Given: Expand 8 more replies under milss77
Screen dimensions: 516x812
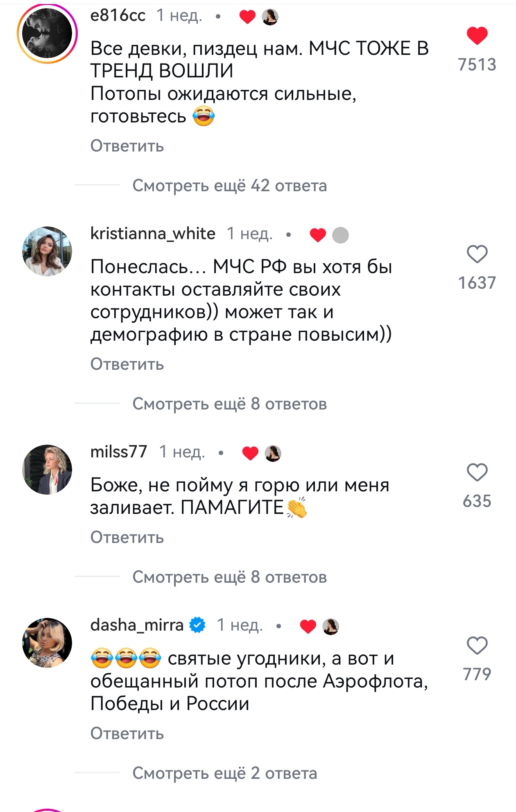Looking at the screenshot, I should pos(230,577).
